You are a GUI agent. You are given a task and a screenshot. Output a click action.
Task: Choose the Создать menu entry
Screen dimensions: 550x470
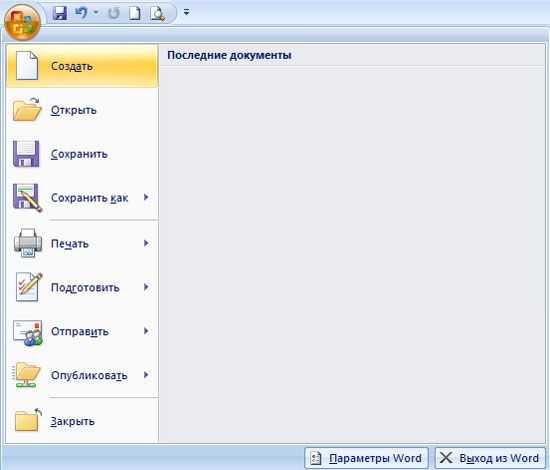82,66
